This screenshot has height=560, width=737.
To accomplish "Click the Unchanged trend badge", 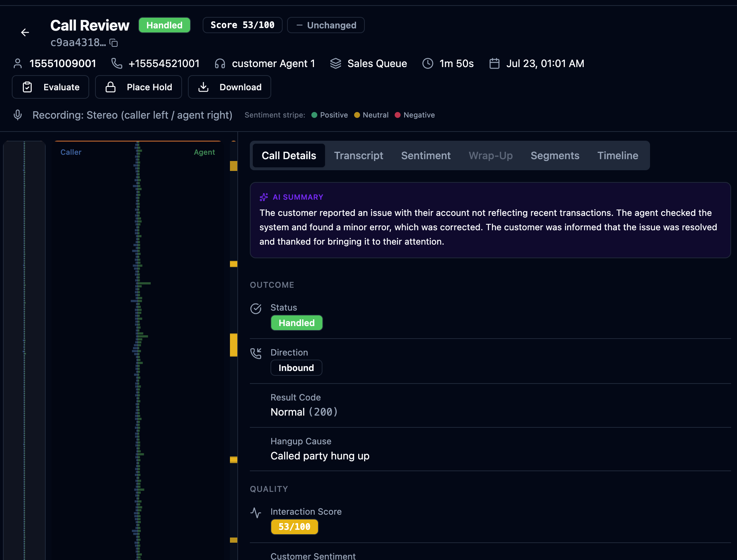I will click(326, 25).
